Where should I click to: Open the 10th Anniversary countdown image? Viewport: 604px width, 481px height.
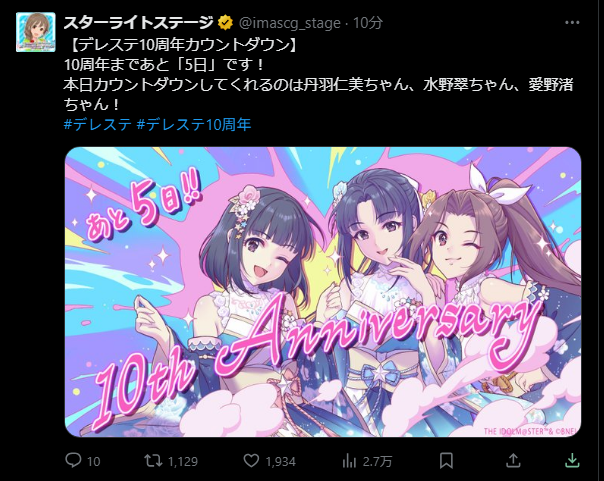[x=323, y=292]
